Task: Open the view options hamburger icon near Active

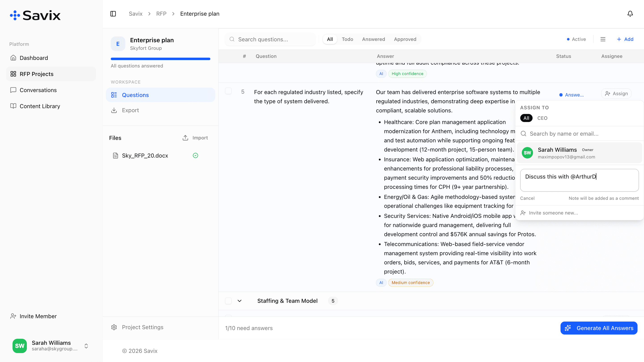Action: [x=603, y=39]
